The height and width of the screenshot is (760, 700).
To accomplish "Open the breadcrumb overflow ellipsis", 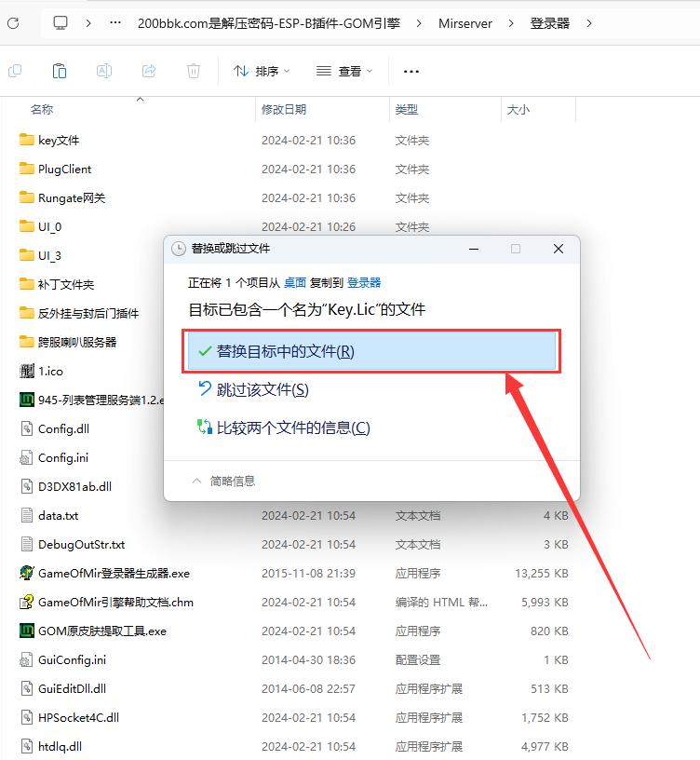I will (115, 22).
